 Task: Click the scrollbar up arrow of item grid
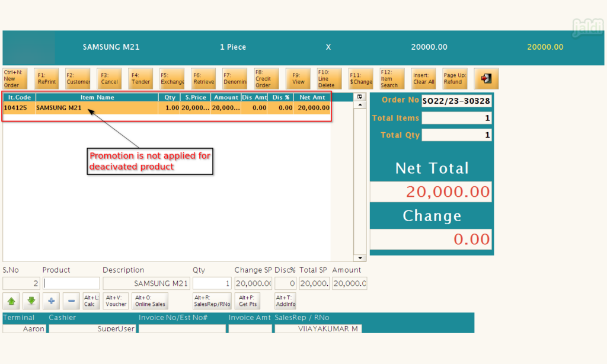pos(360,105)
